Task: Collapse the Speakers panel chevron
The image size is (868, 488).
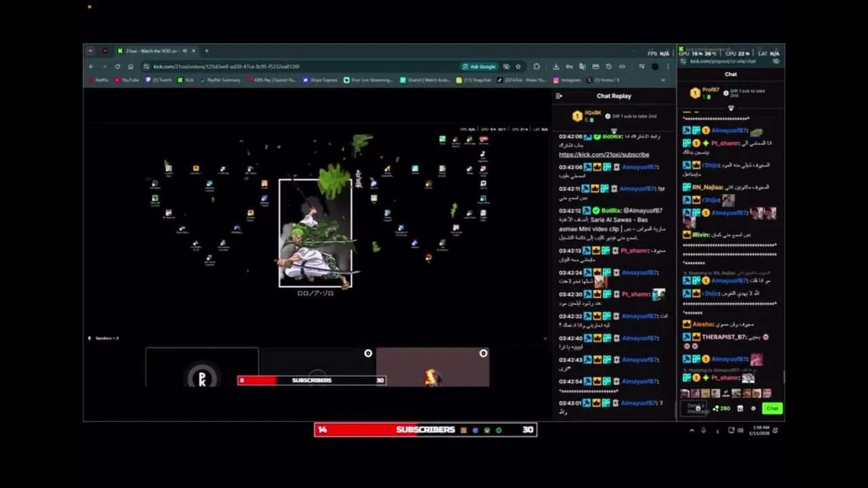Action: (x=545, y=338)
